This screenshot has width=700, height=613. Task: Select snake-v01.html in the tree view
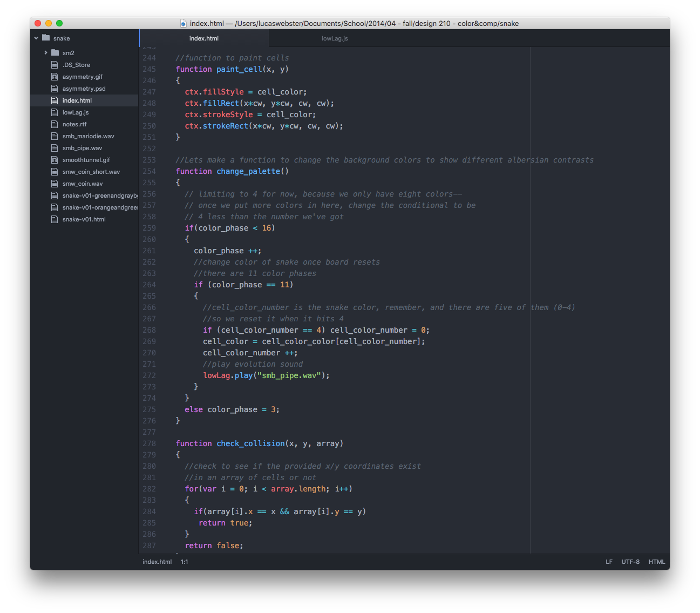click(84, 219)
